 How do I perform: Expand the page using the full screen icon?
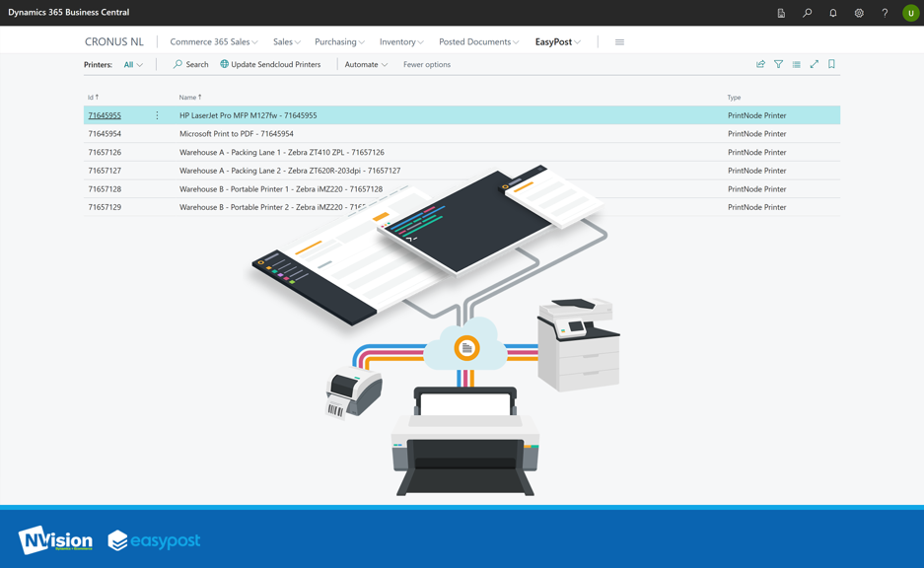(x=814, y=63)
